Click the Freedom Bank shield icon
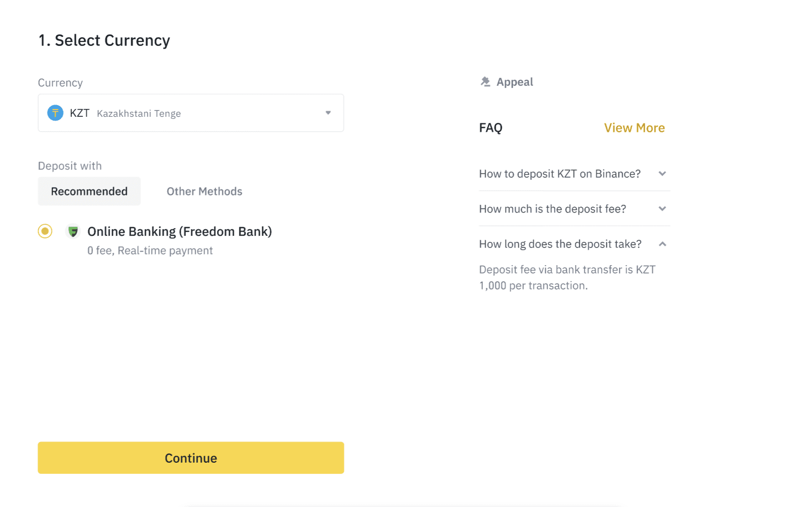 (x=73, y=231)
